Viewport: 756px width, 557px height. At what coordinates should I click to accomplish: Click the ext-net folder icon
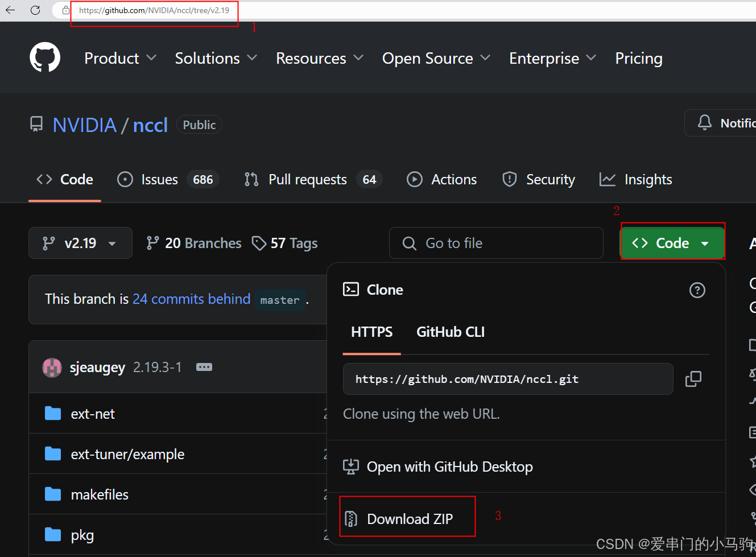53,413
